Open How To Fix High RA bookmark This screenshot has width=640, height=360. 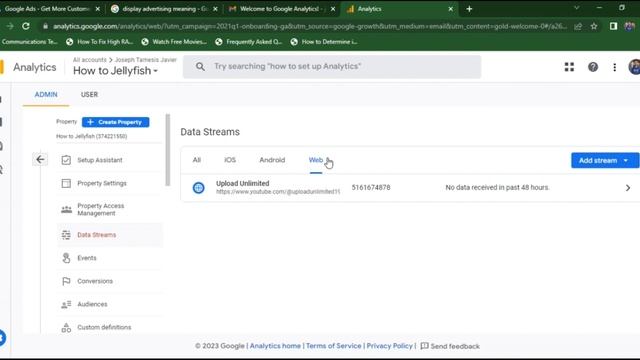[100, 42]
